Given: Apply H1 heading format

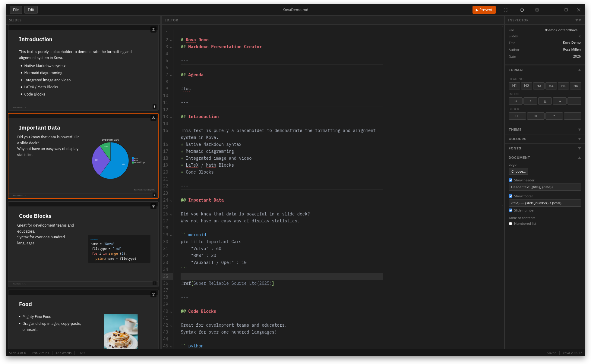Looking at the screenshot, I should (x=514, y=86).
